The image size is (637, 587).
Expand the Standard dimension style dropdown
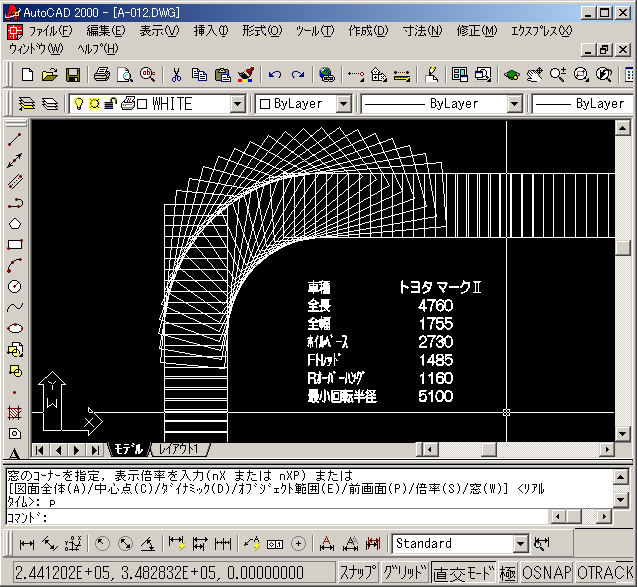point(520,544)
